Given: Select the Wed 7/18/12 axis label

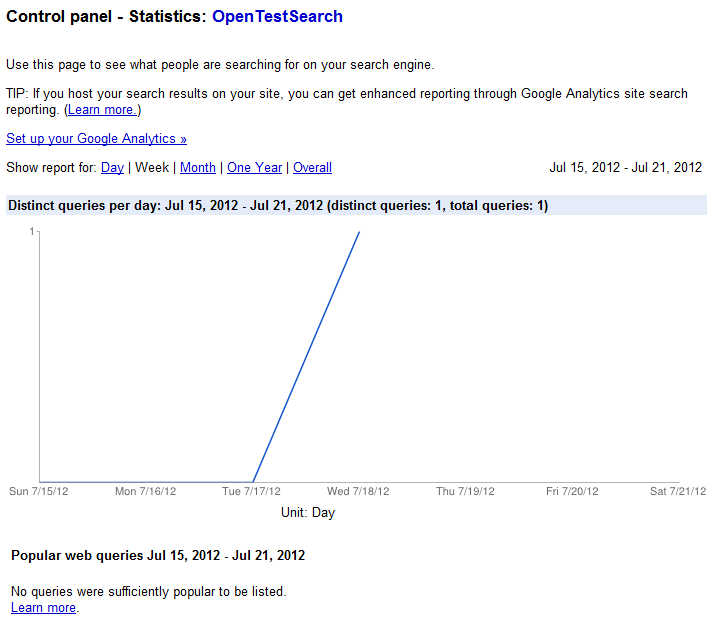Looking at the screenshot, I should point(358,491).
